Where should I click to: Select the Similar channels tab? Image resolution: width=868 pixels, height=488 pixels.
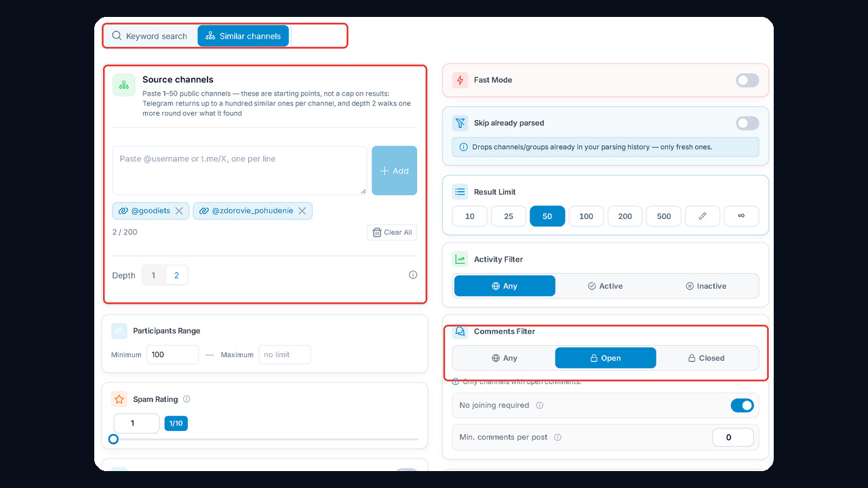[x=243, y=36]
